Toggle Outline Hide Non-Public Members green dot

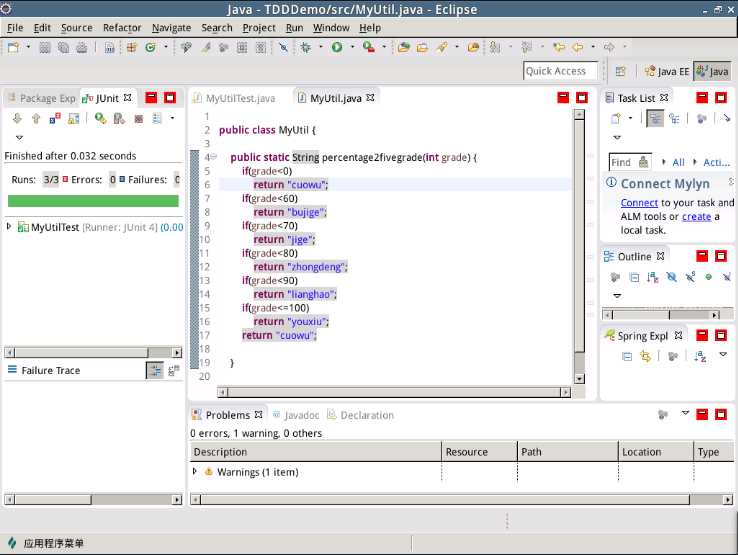coord(708,277)
